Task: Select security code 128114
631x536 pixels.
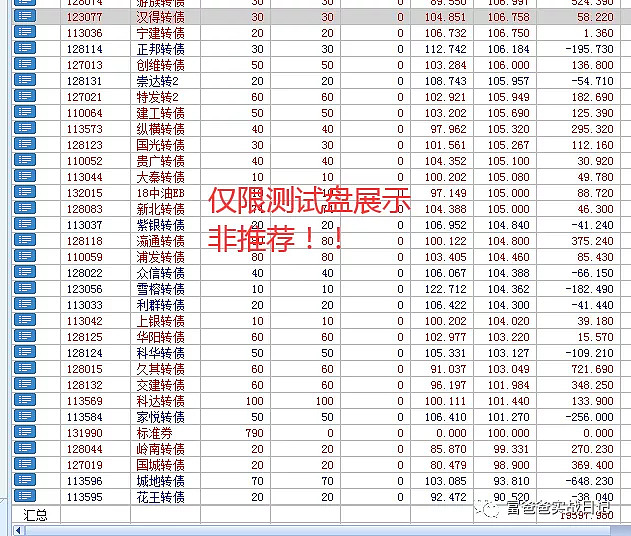Action: pyautogui.click(x=85, y=49)
